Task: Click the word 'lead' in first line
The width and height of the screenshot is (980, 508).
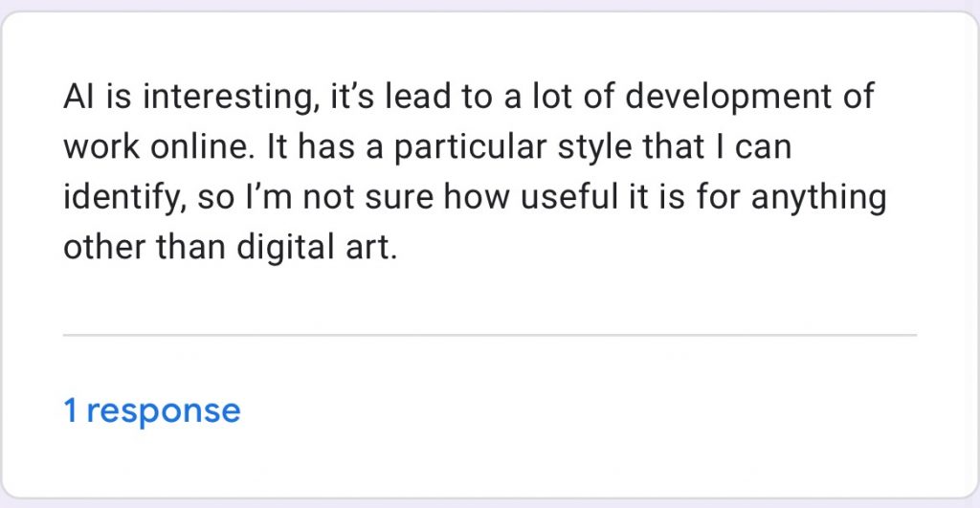Action: coord(417,97)
